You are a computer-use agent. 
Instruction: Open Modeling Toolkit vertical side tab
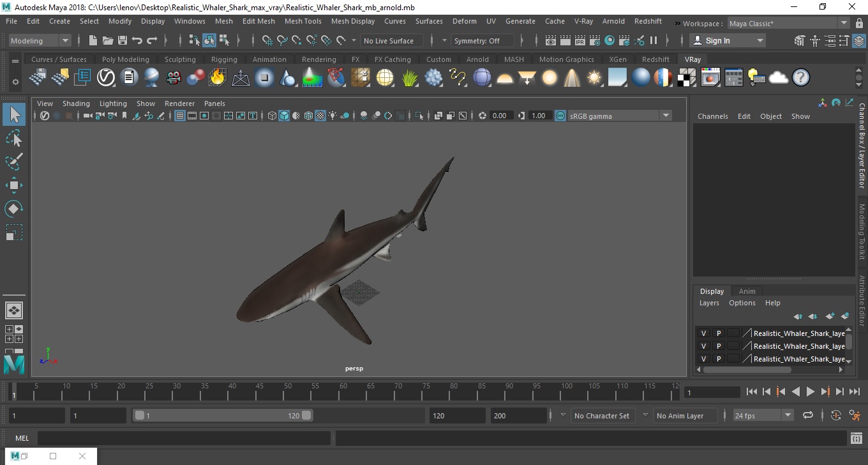[x=862, y=231]
